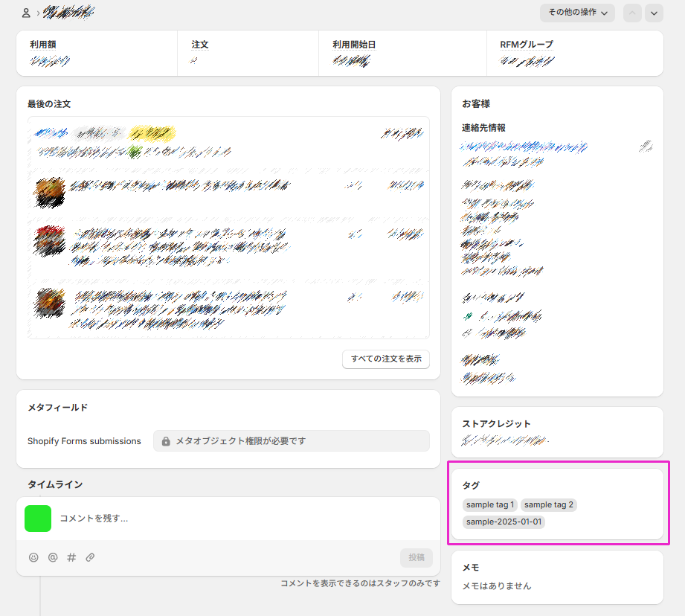Click the @ mention icon
This screenshot has height=616, width=685.
pos(53,557)
